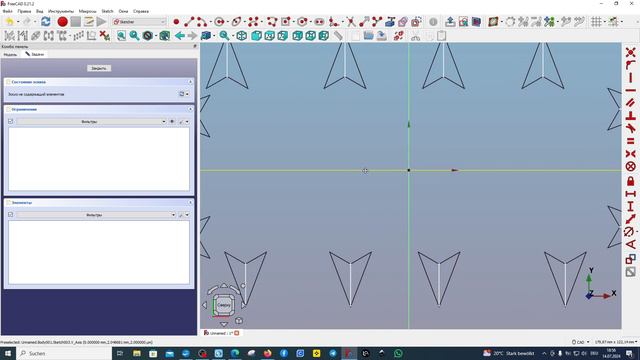640x360 pixels.
Task: Apply the Perpendicular constraint icon
Action: tap(631, 116)
